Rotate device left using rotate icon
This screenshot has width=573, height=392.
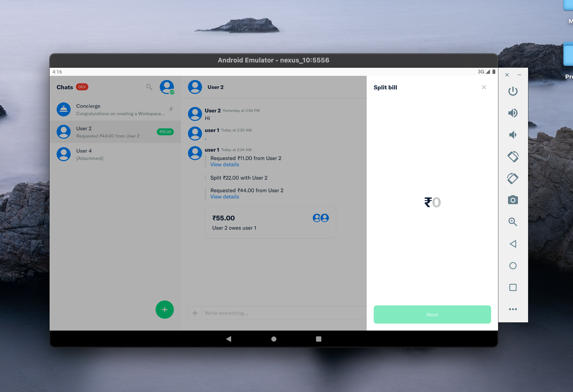[513, 157]
